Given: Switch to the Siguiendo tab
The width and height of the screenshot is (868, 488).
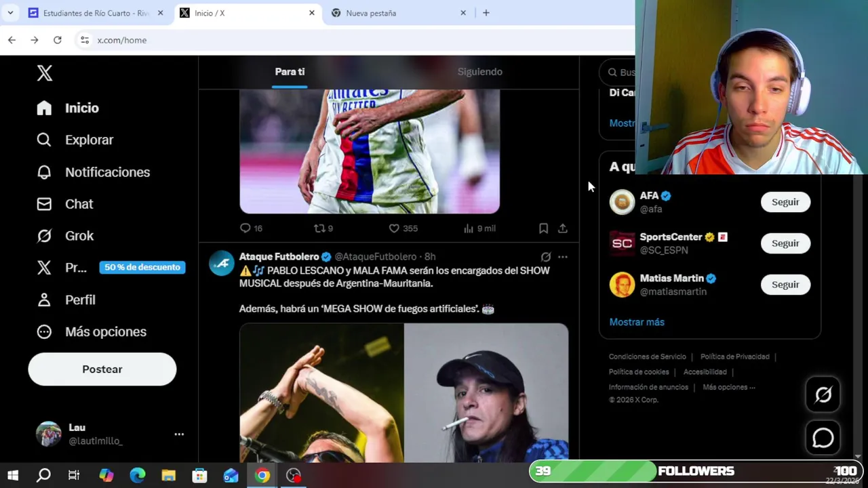Looking at the screenshot, I should [x=479, y=72].
